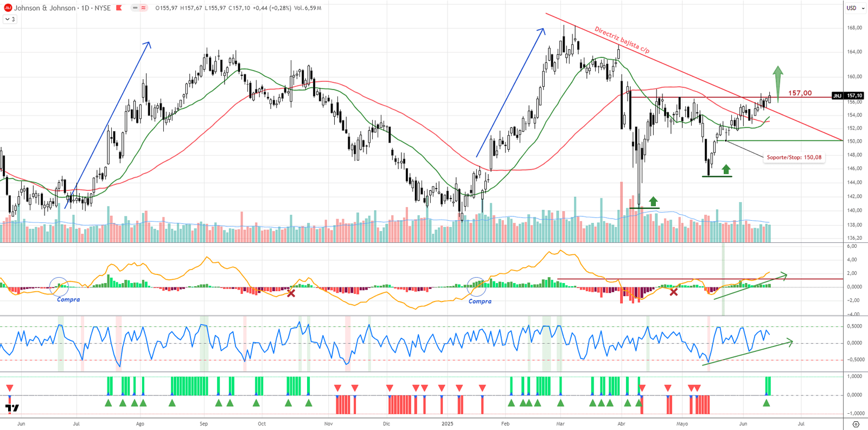Click the grey dash data-status icon
The width and height of the screenshot is (868, 430).
135,8
